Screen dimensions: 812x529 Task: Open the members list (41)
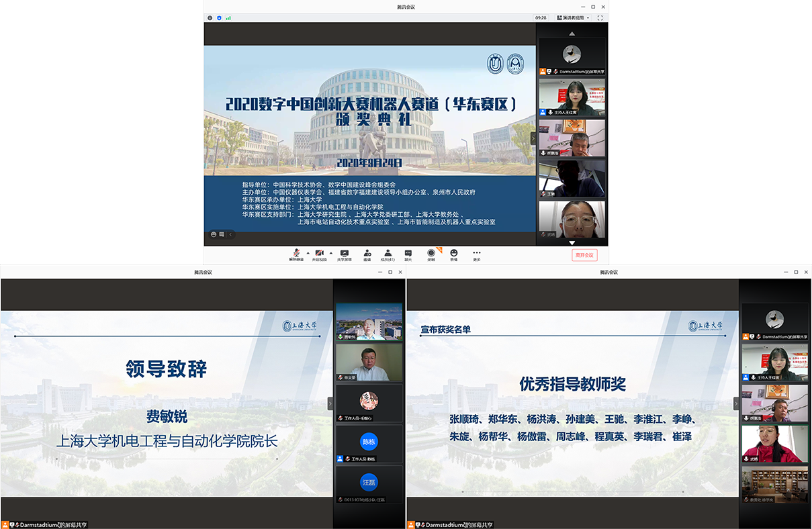[x=387, y=254]
